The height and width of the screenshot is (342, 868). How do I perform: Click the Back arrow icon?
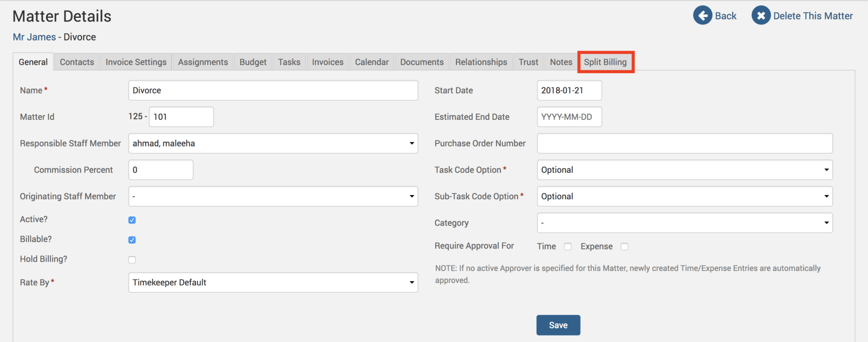point(702,16)
